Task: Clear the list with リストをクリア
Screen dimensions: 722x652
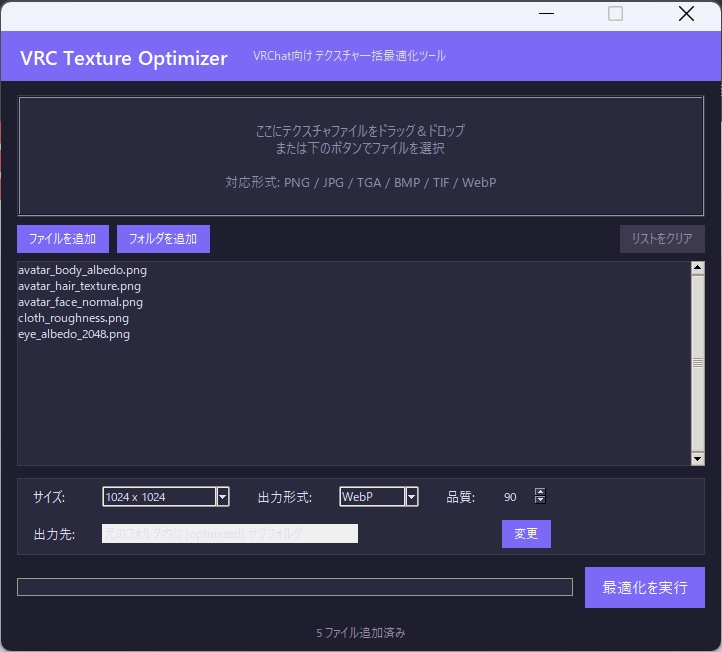Action: 662,239
